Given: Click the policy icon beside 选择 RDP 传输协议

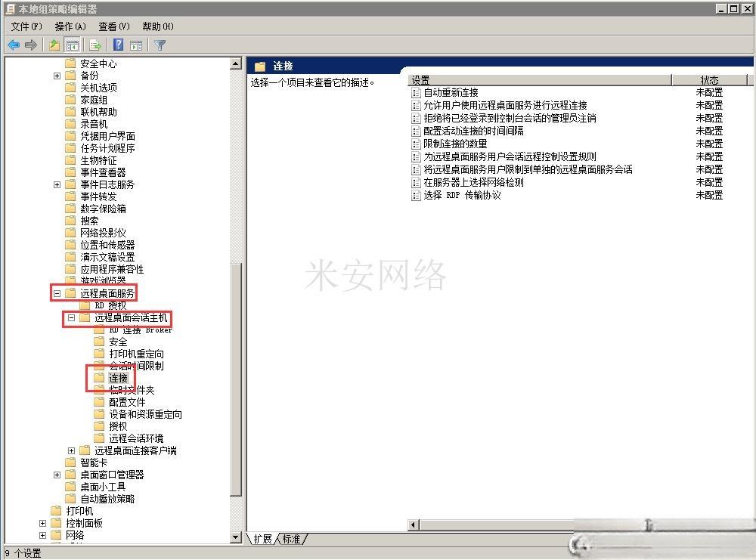Looking at the screenshot, I should point(416,196).
